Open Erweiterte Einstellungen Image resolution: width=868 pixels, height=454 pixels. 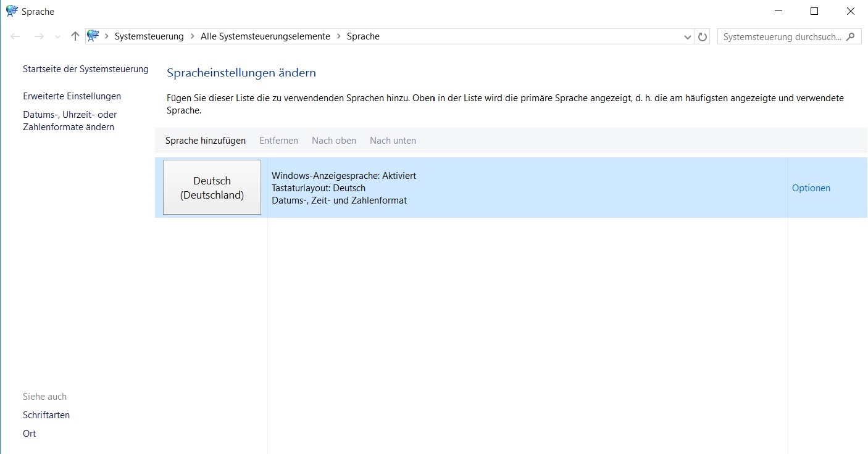[x=72, y=96]
